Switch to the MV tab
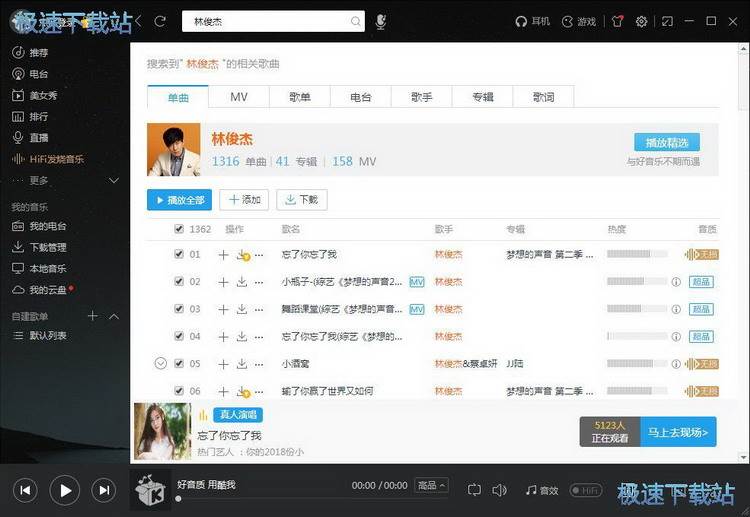 tap(239, 97)
